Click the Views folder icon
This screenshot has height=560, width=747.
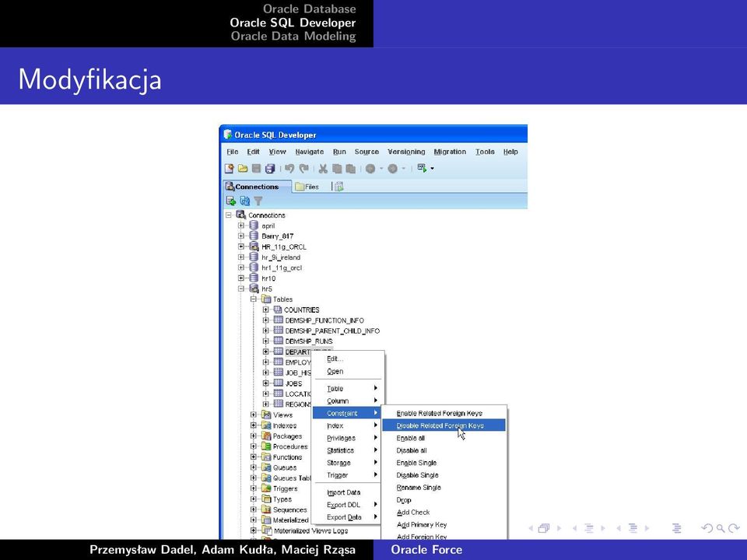tap(266, 415)
